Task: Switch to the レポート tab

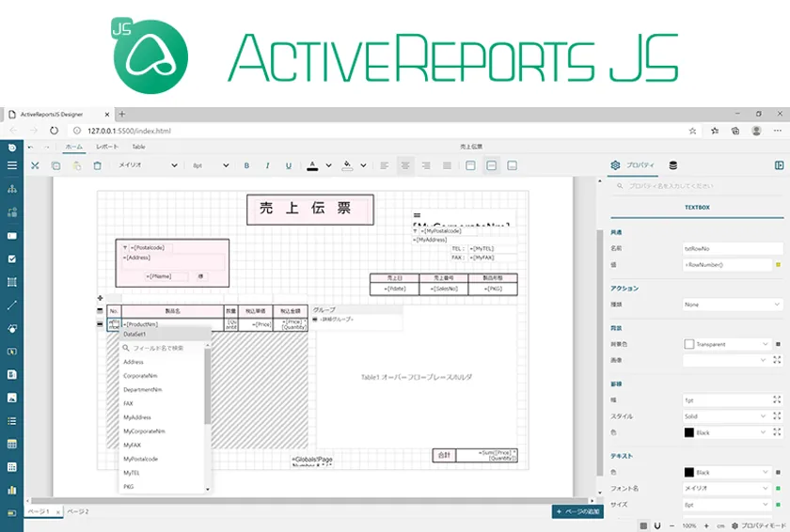Action: (107, 148)
